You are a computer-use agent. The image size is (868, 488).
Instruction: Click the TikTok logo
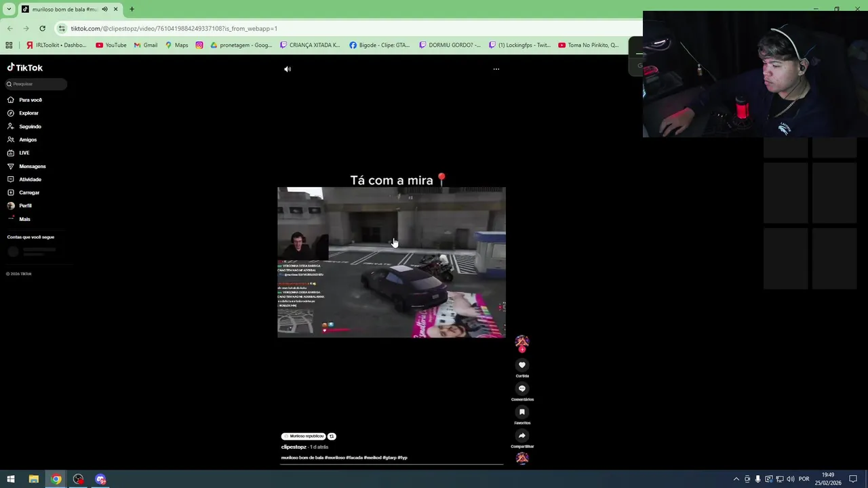25,68
